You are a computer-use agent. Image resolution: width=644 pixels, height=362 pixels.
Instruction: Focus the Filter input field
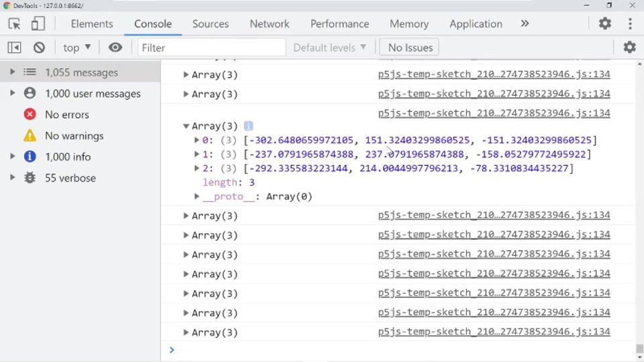(211, 48)
